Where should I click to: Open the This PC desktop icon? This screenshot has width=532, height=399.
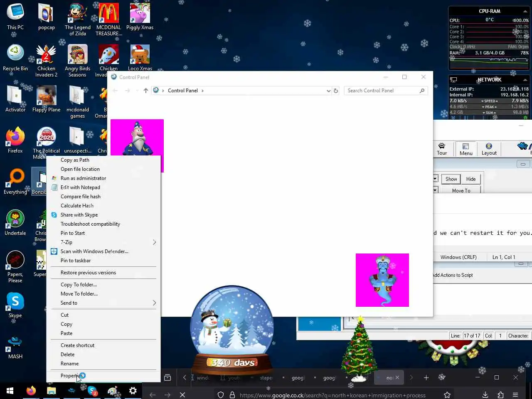pos(15,17)
